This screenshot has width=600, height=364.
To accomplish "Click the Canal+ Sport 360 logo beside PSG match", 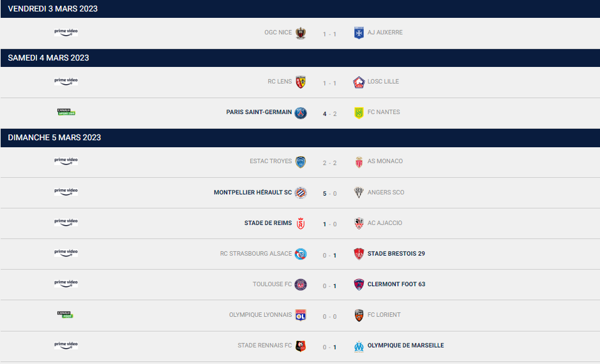I will click(66, 112).
